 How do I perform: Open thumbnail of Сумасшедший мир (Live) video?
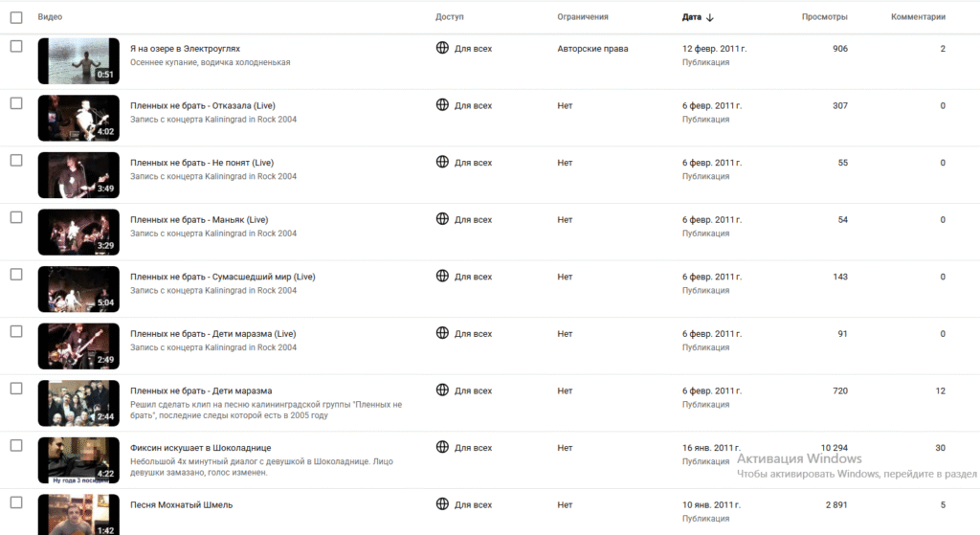point(78,289)
